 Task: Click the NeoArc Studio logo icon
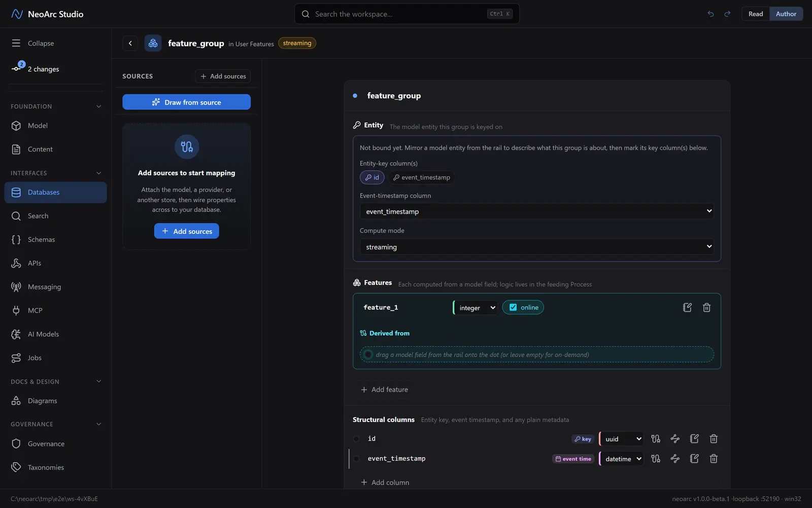[17, 14]
